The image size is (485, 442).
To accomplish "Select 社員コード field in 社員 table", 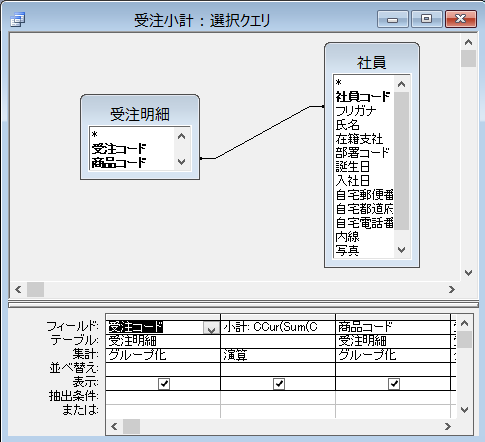I will click(363, 97).
